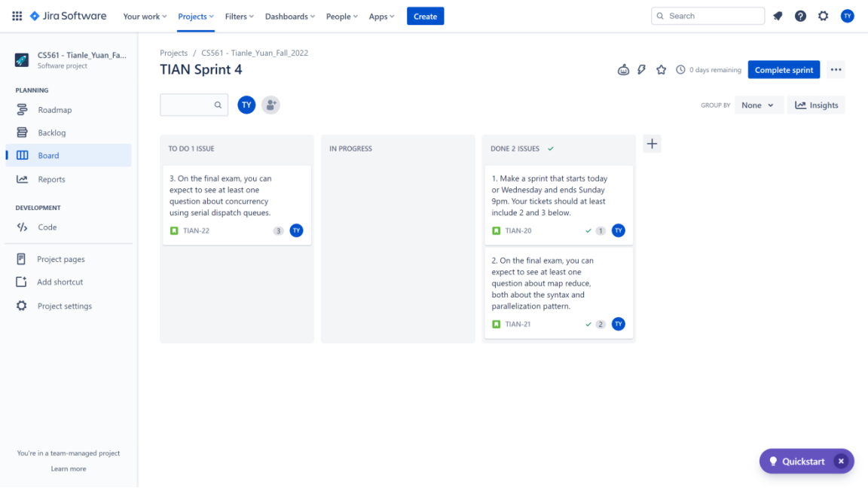Click the Project pages icon
This screenshot has height=488, width=868.
click(21, 259)
